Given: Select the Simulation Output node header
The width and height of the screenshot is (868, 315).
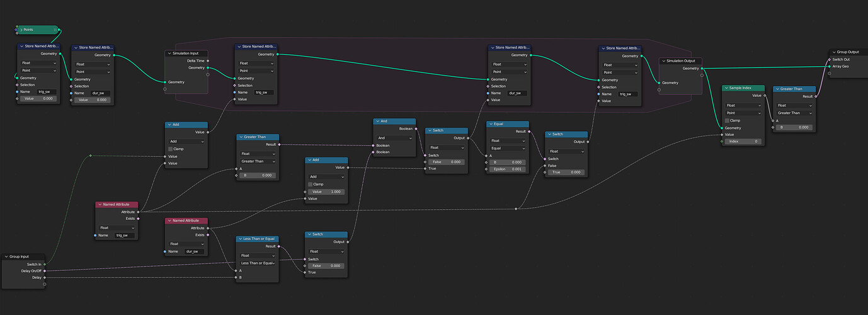Looking at the screenshot, I should pyautogui.click(x=680, y=61).
